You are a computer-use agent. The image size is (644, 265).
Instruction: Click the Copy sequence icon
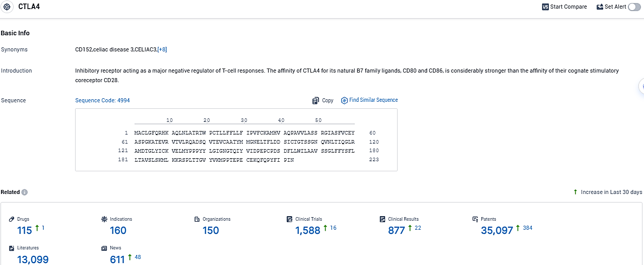(316, 100)
